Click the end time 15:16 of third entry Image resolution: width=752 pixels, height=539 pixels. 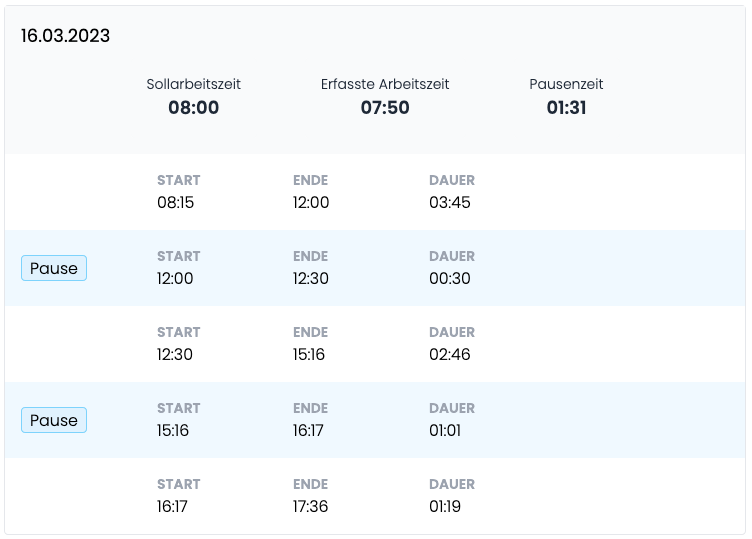pos(309,354)
